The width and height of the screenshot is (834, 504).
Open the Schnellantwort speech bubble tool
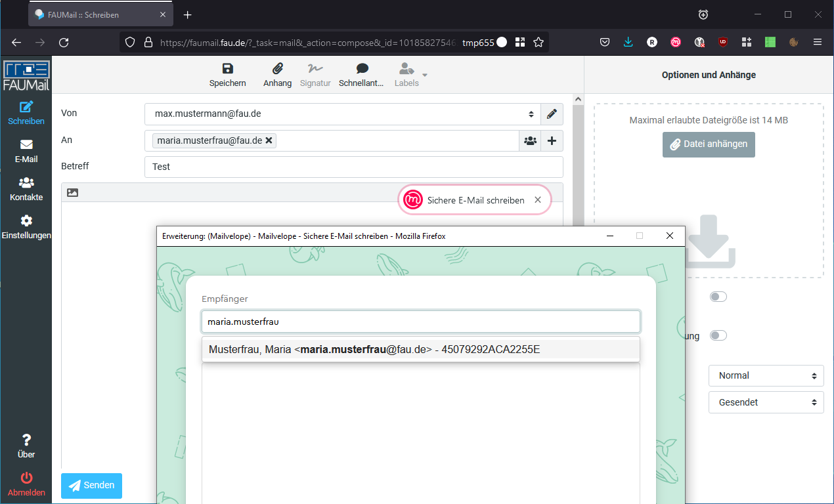point(361,69)
